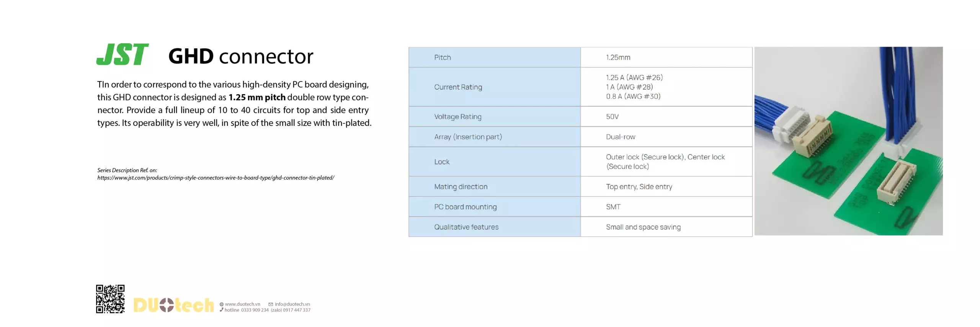This screenshot has width=980, height=327.
Task: Open the www.duotech.vn website link
Action: [x=242, y=304]
